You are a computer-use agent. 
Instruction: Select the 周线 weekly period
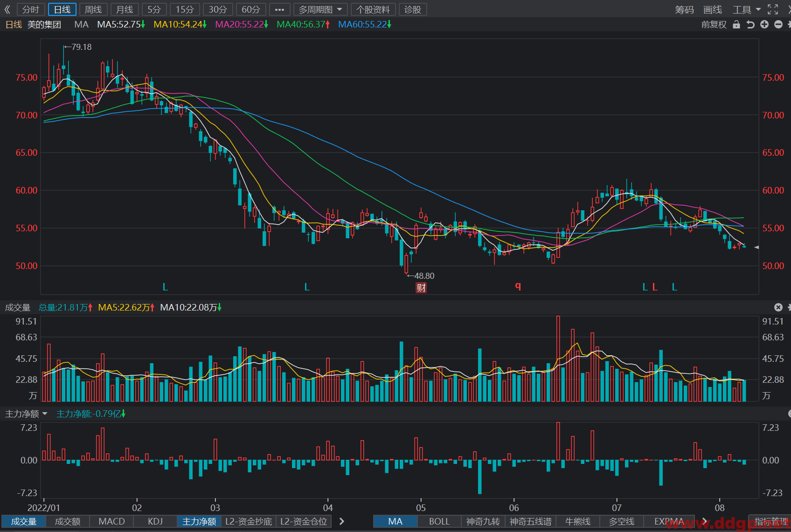[x=93, y=9]
